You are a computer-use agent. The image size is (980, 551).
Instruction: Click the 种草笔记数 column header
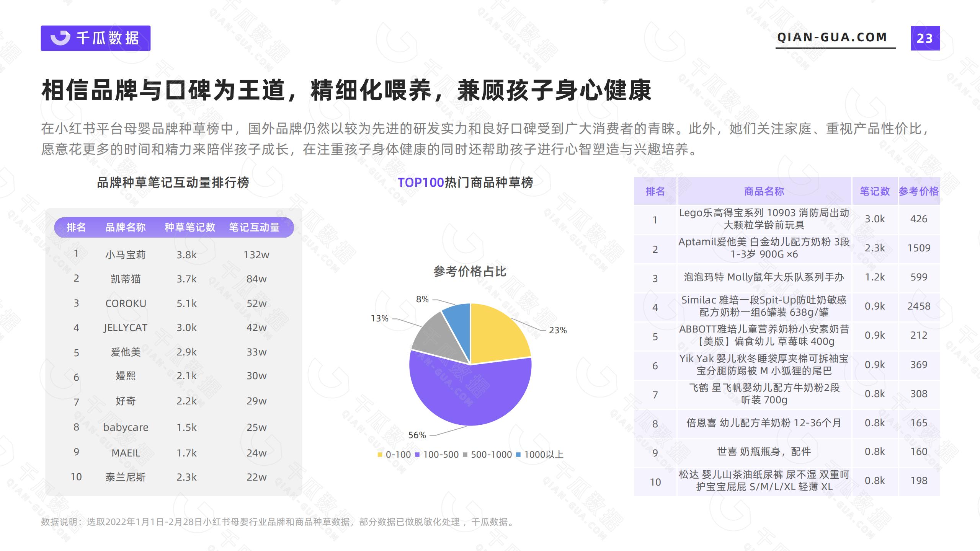[x=190, y=227]
